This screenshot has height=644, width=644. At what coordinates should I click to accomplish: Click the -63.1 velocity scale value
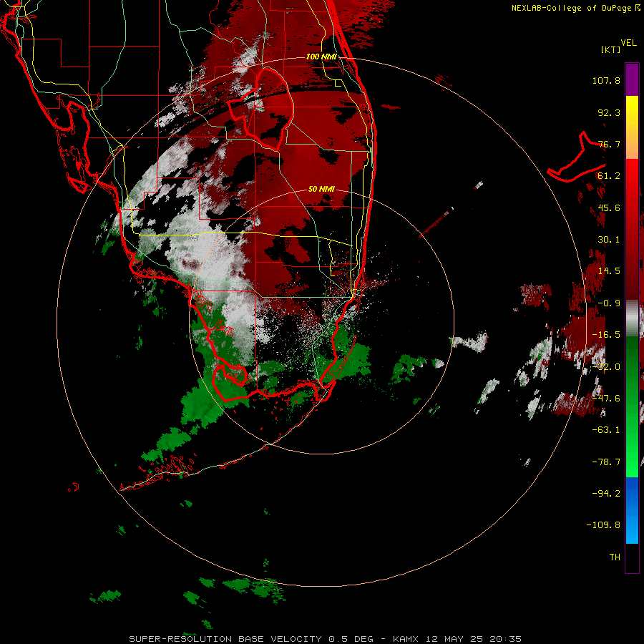point(606,430)
